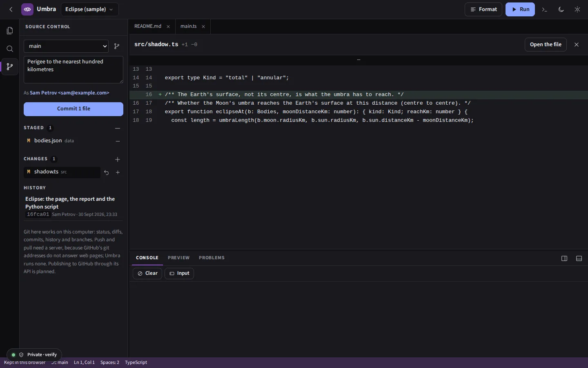Discard changes to shadow.ts revert icon
Screen dimensions: 588x368
106,173
